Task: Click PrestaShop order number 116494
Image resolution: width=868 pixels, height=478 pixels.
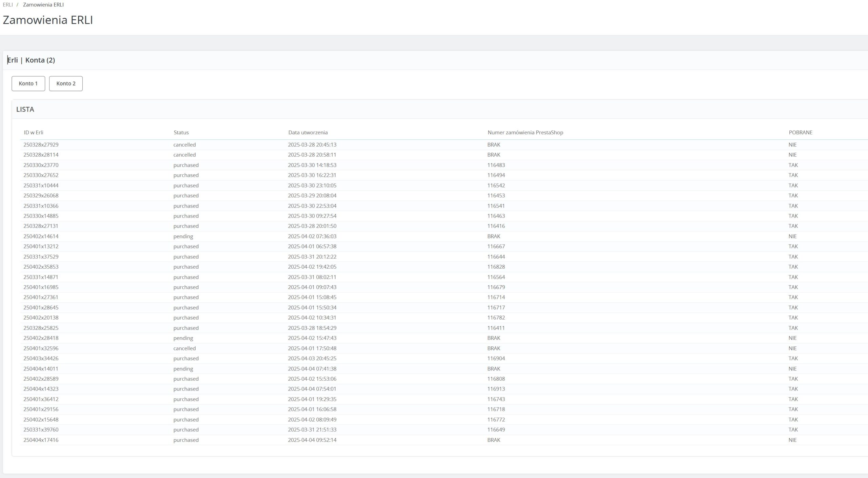Action: [496, 175]
